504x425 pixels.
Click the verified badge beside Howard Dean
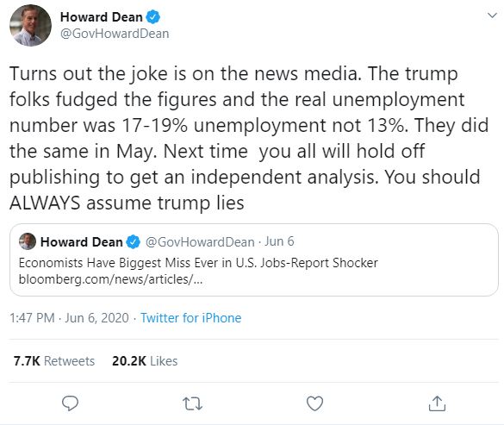pos(153,16)
